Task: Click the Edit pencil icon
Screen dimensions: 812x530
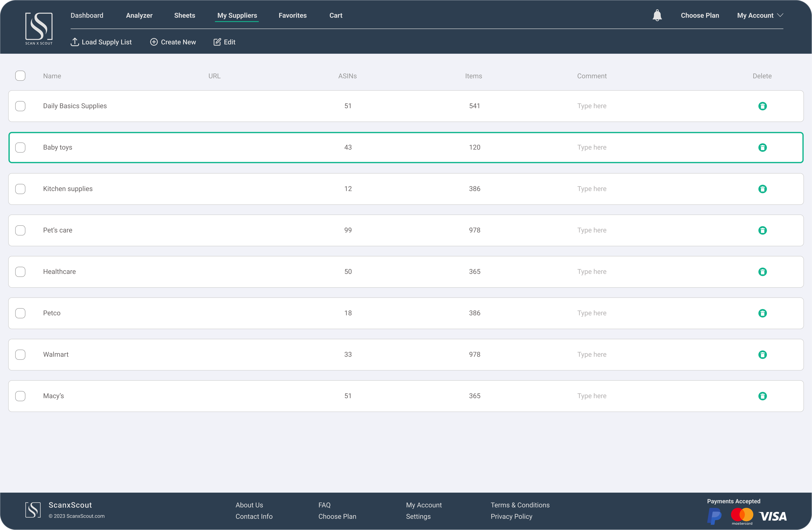Action: [217, 42]
